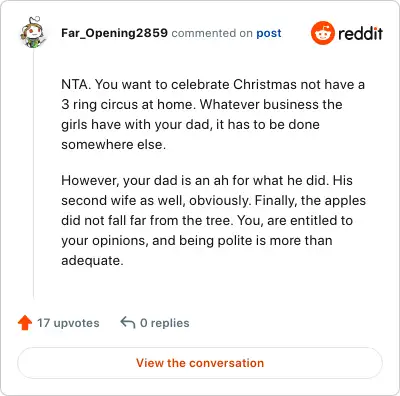Open the Far_Opening2859 user profile link

click(114, 33)
